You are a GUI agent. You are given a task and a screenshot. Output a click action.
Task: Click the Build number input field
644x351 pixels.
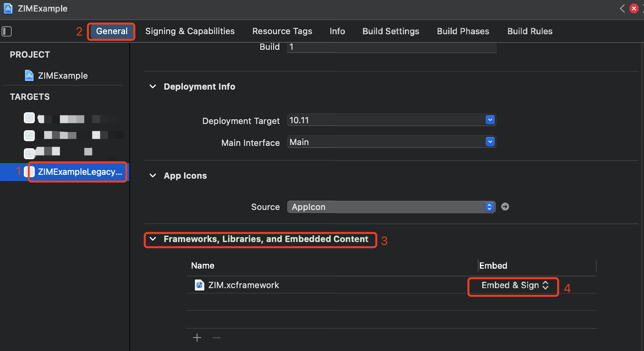click(391, 47)
